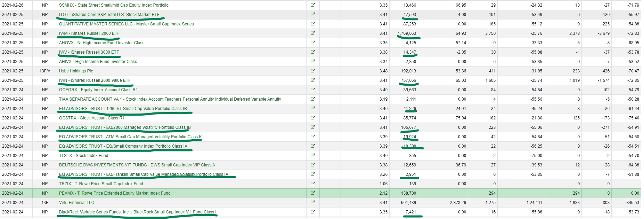Viewport: 644px width, 219px height.
Task: Select the 2,878.26 percent change value
Action: pos(457,203)
